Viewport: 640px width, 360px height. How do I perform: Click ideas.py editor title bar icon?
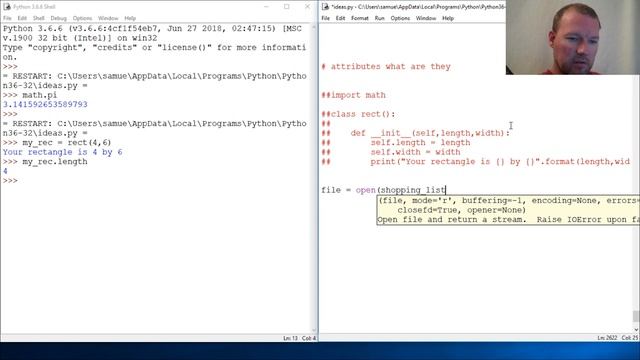(325, 7)
